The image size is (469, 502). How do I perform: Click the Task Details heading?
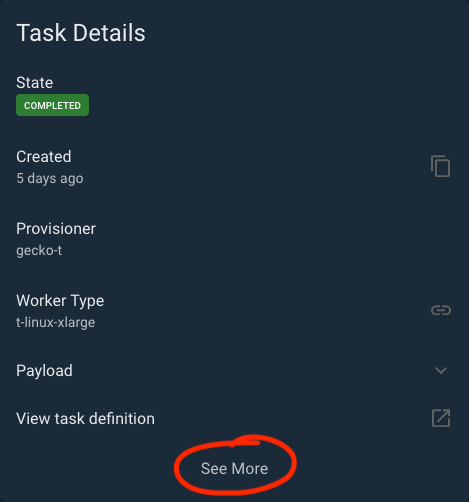click(x=81, y=33)
